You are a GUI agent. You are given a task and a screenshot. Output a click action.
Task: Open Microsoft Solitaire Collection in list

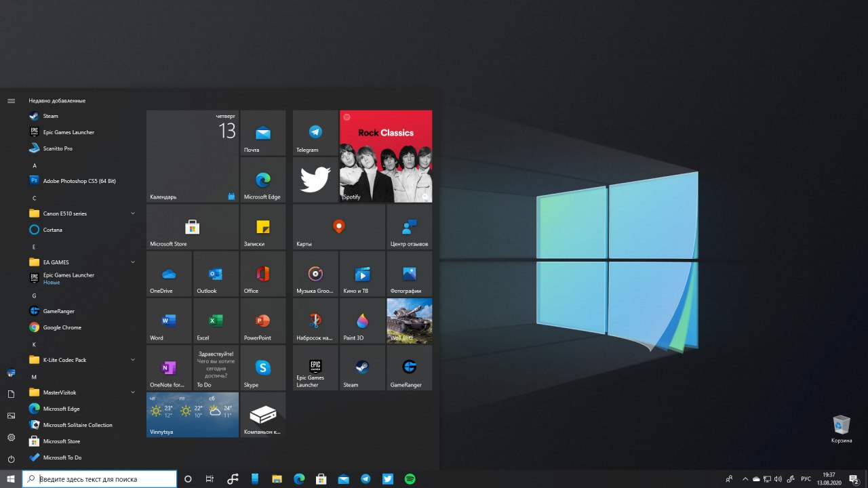point(81,425)
